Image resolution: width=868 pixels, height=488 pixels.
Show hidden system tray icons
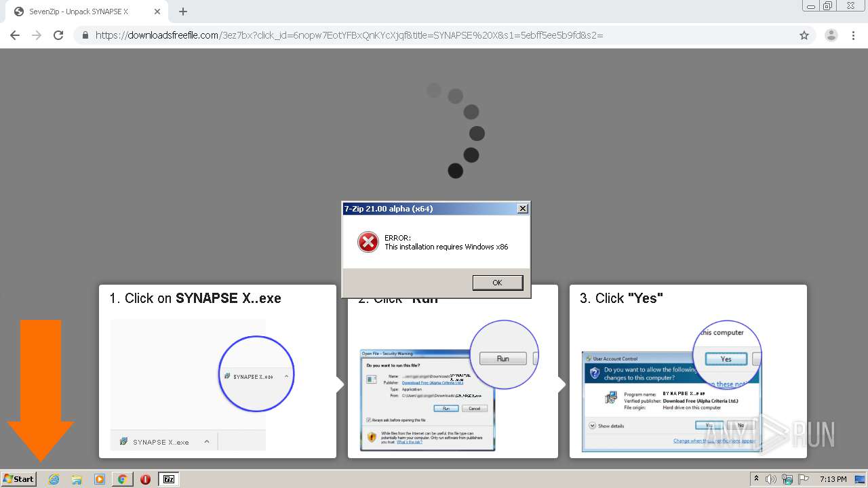click(x=757, y=479)
